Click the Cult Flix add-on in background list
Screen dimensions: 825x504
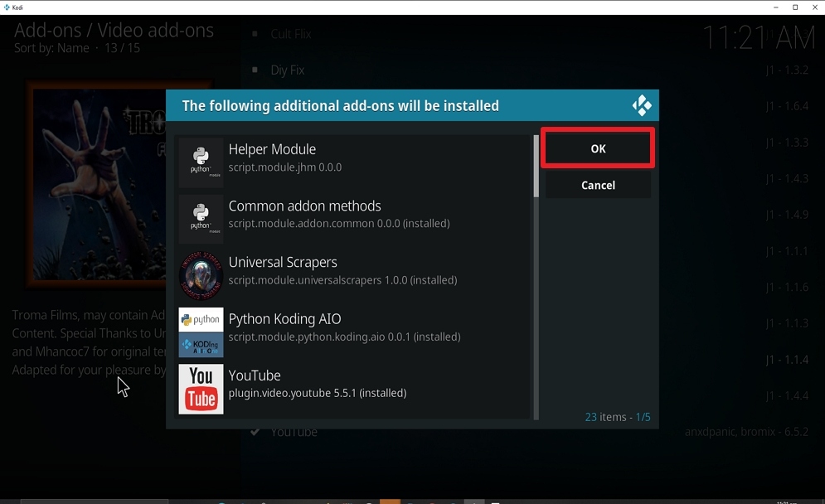(291, 34)
